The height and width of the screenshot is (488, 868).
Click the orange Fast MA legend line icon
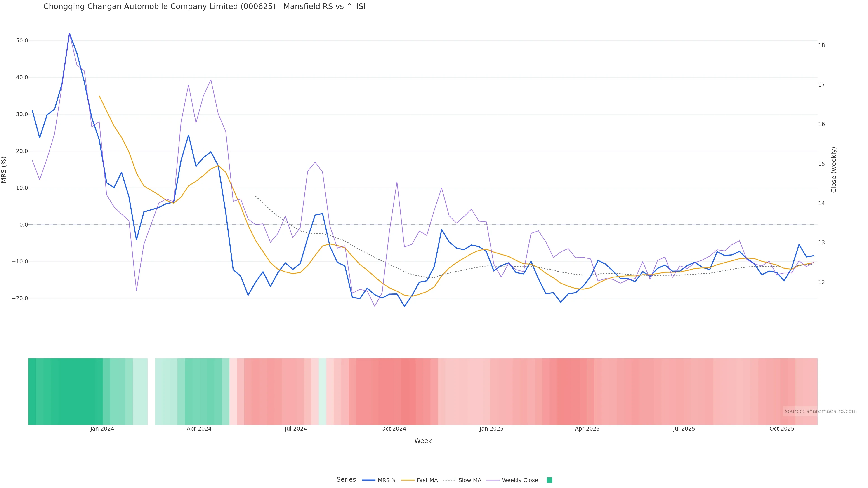pyautogui.click(x=408, y=480)
